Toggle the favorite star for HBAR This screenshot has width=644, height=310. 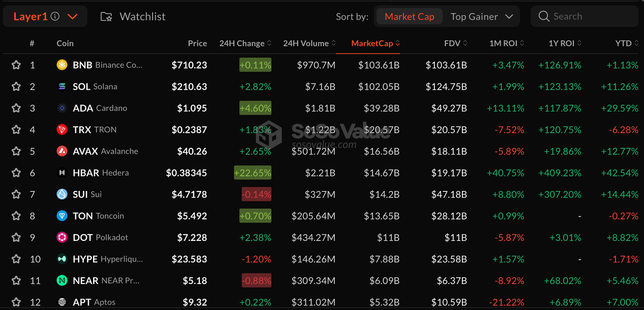pos(16,173)
